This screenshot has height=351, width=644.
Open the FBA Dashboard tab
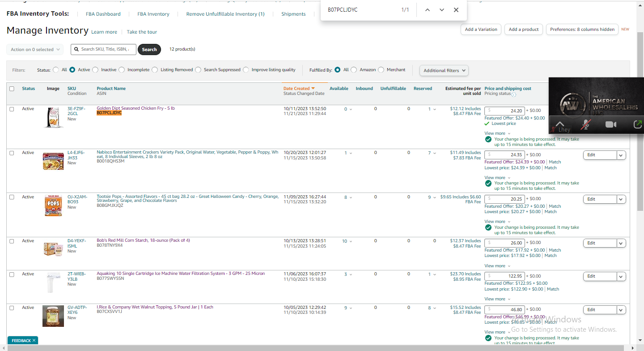pos(103,14)
